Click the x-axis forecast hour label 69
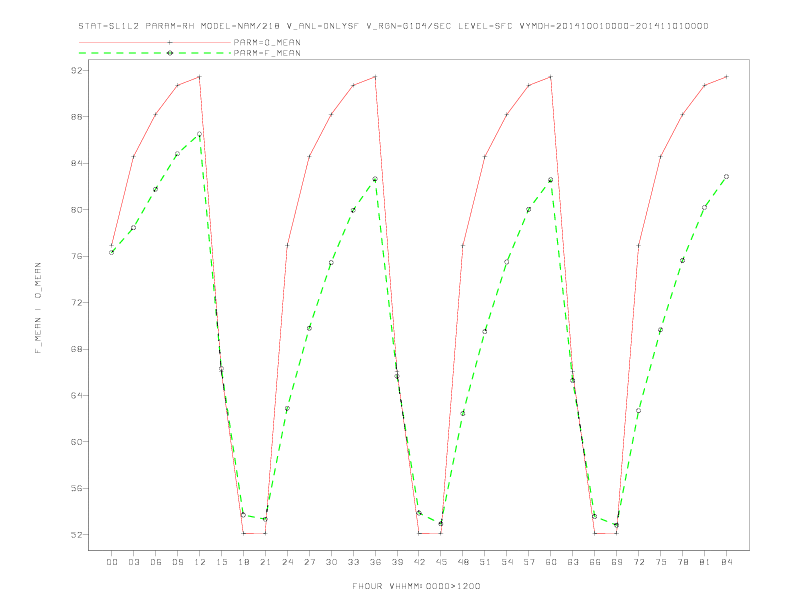Image resolution: width=792 pixels, height=612 pixels. [617, 562]
